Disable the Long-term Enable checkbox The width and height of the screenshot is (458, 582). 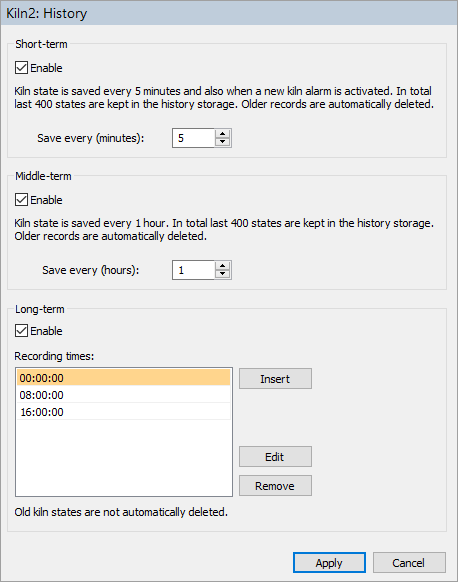(x=22, y=331)
